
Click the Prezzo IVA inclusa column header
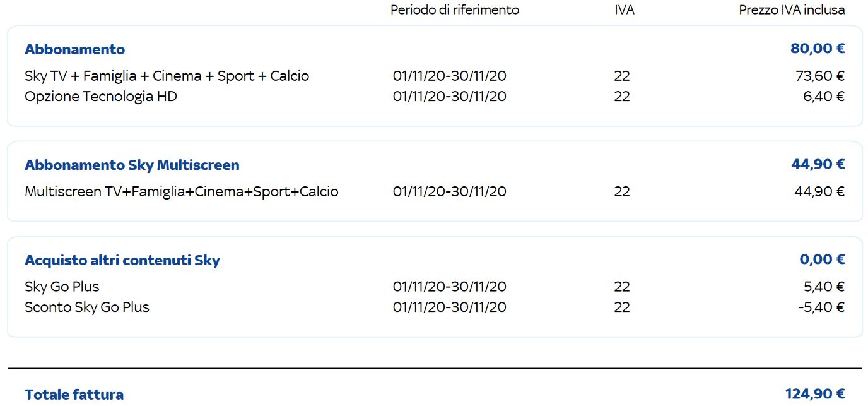(x=792, y=10)
